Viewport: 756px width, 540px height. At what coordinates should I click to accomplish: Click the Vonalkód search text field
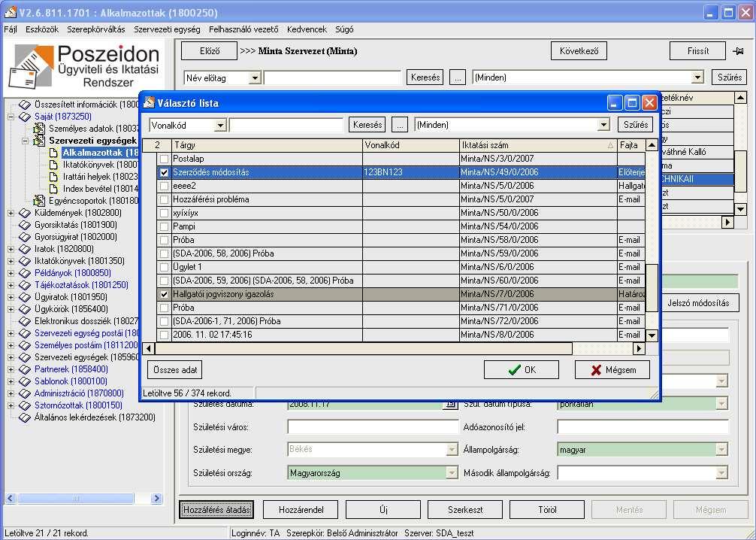286,126
